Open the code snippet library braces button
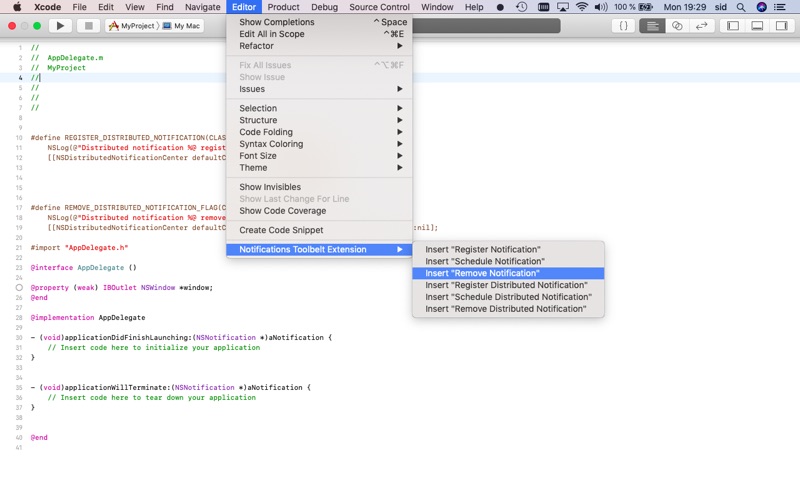800x500 pixels. click(623, 26)
